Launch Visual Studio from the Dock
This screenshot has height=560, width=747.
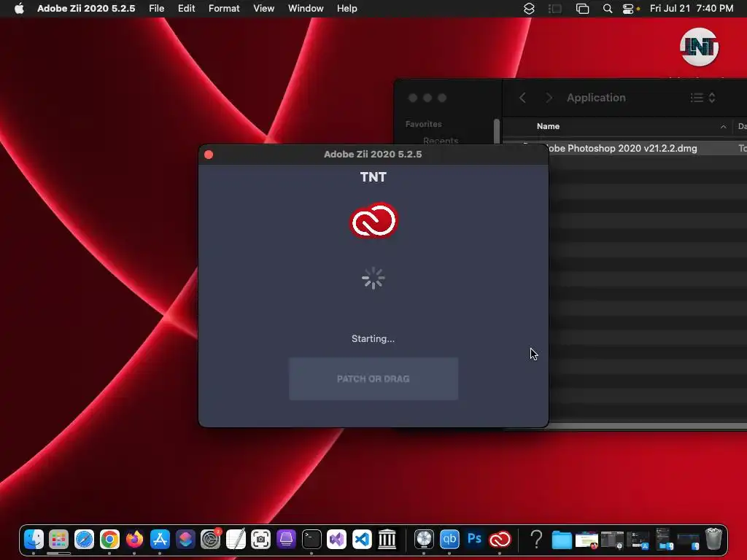pyautogui.click(x=336, y=539)
